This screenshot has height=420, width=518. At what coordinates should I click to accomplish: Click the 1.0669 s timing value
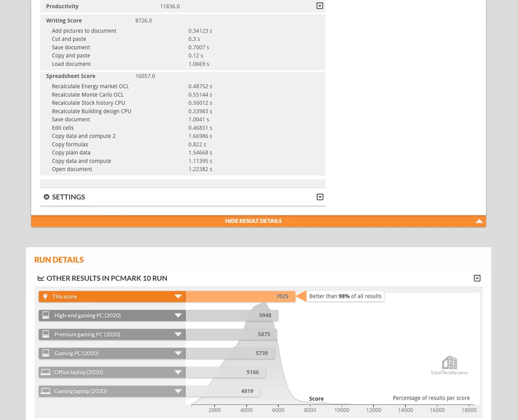click(198, 64)
